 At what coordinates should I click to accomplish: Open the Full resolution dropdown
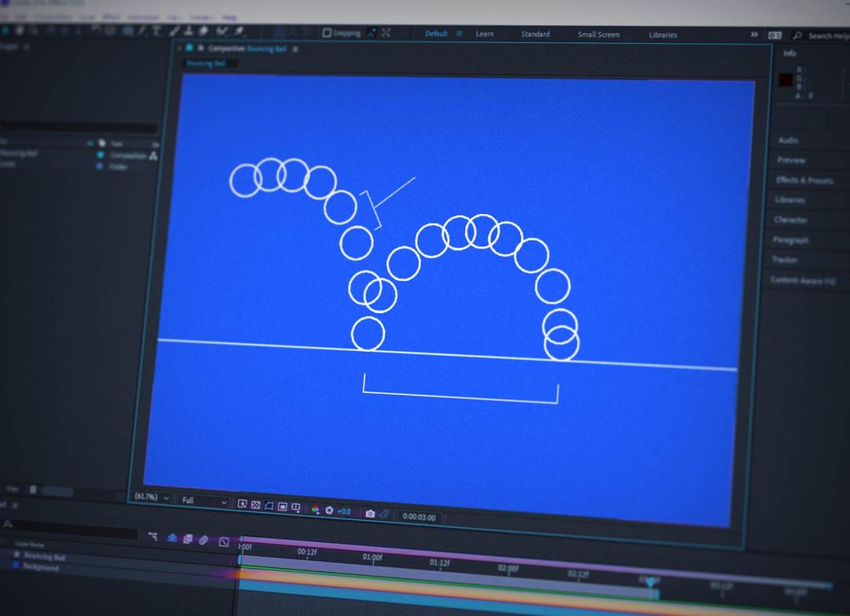point(203,502)
